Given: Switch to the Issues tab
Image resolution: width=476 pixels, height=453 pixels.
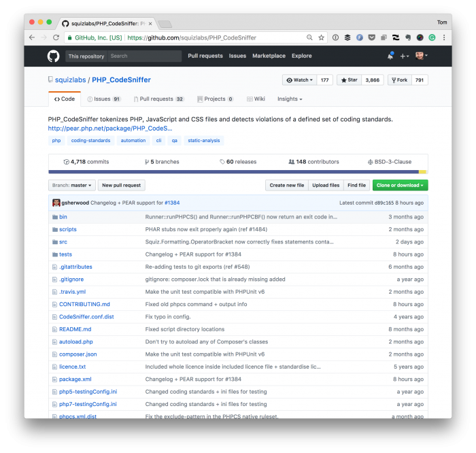Looking at the screenshot, I should 104,99.
